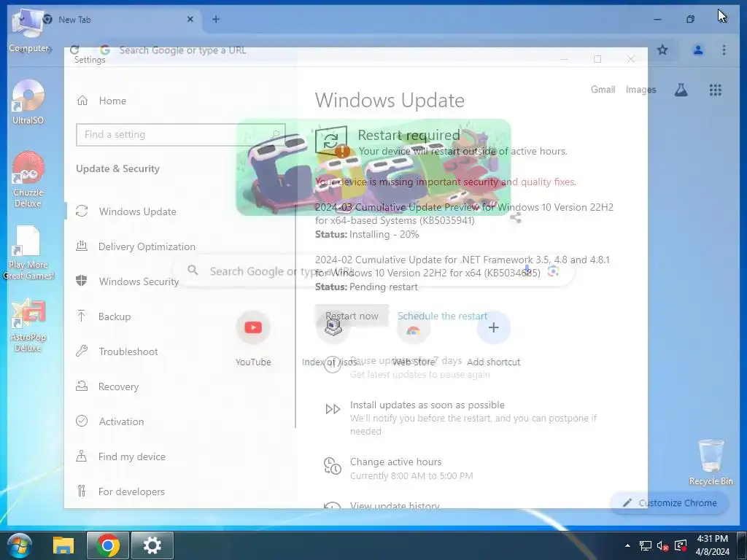
Task: Switch to Chrome on the taskbar
Action: point(108,545)
